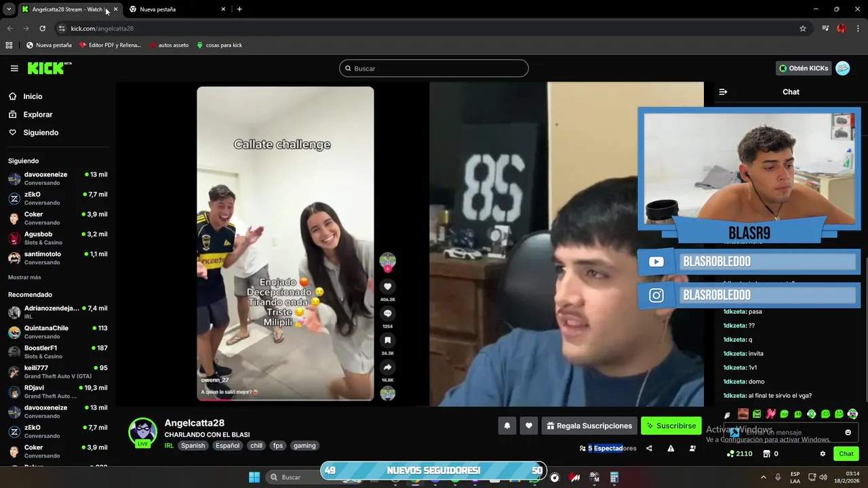The width and height of the screenshot is (868, 488).
Task: Open Adrianozendejas recommended channel
Action: coord(58,312)
